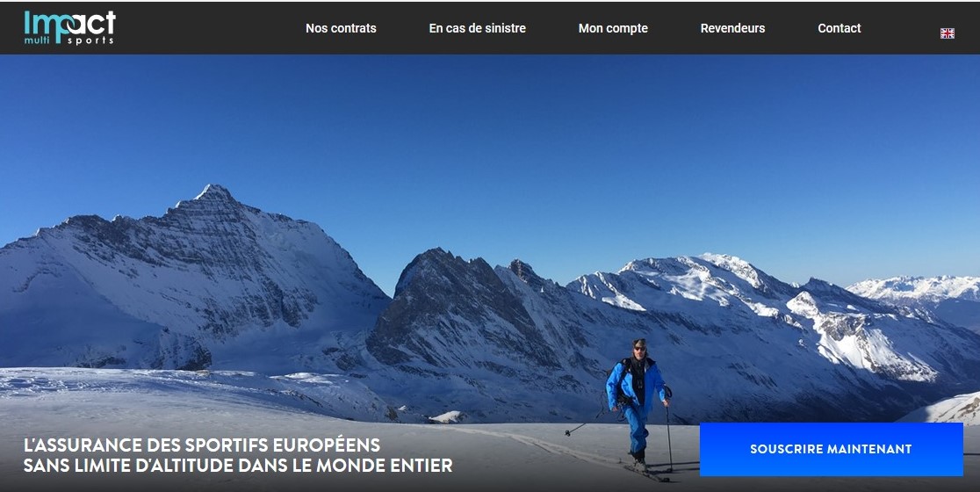Go to En cas de sinistre

click(x=477, y=28)
